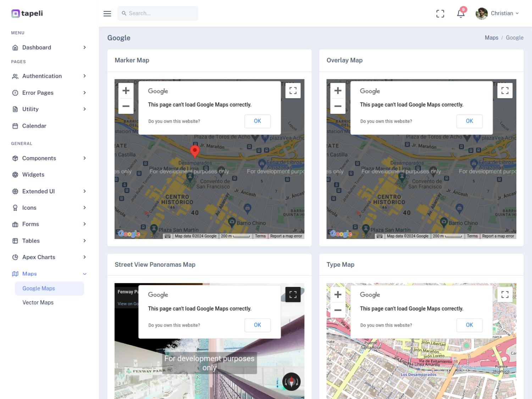Image resolution: width=532 pixels, height=399 pixels.
Task: Toggle the hamburger sidebar menu
Action: point(107,13)
